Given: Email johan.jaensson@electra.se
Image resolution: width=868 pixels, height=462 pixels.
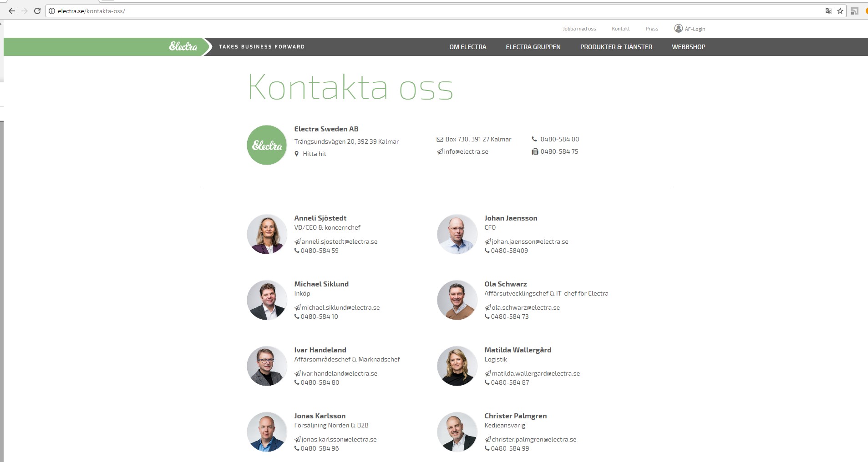Looking at the screenshot, I should click(530, 241).
